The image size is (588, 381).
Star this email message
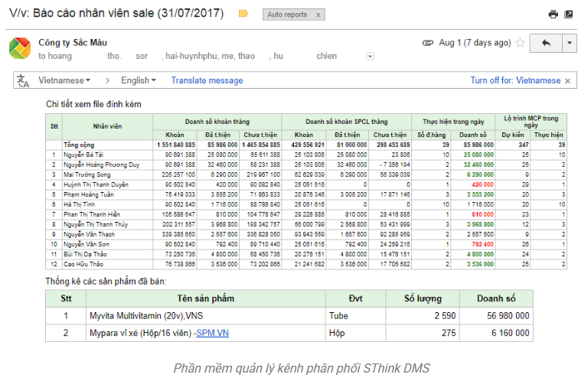pos(521,43)
